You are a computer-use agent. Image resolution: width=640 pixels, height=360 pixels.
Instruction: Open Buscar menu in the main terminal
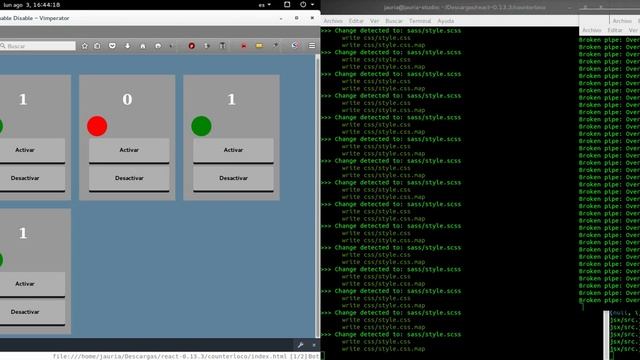pos(393,21)
